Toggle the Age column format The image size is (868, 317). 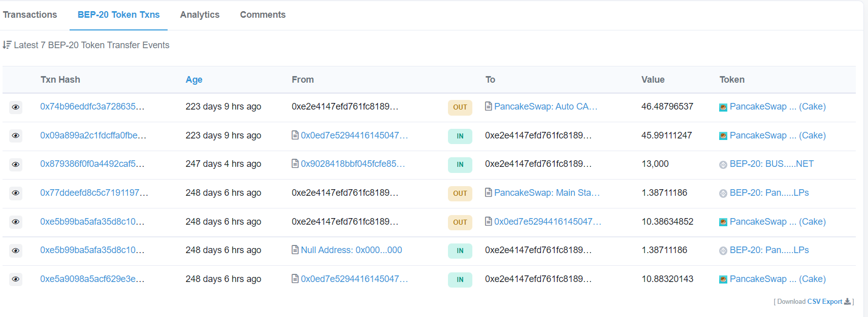coord(194,80)
